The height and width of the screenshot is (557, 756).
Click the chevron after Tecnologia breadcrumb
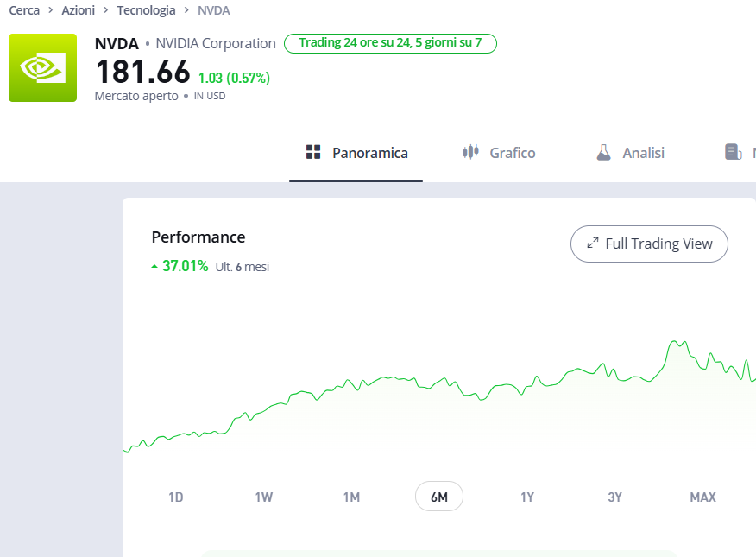click(186, 10)
